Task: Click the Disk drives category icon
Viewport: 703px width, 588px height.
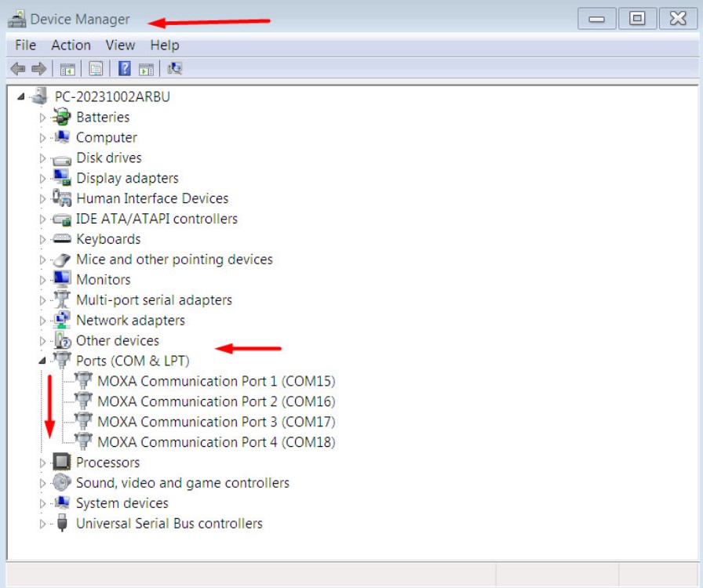Action: coord(61,158)
